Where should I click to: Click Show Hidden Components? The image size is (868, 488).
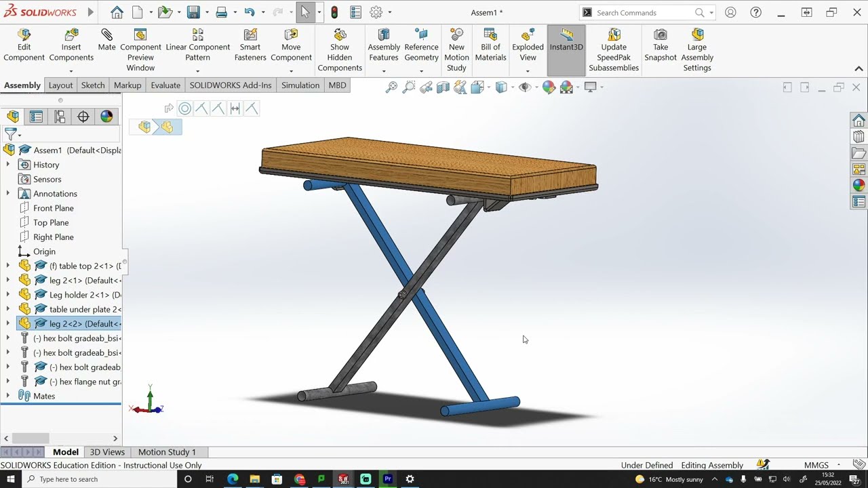tap(340, 50)
